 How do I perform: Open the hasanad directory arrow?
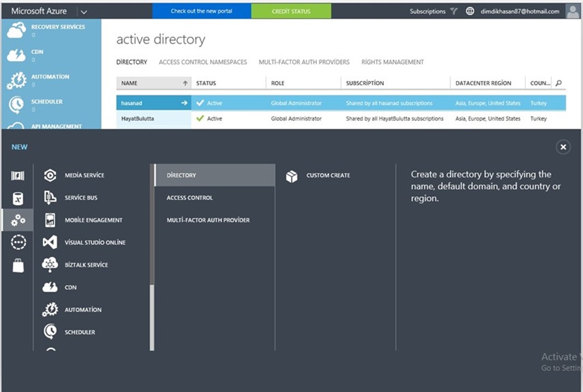pyautogui.click(x=184, y=103)
